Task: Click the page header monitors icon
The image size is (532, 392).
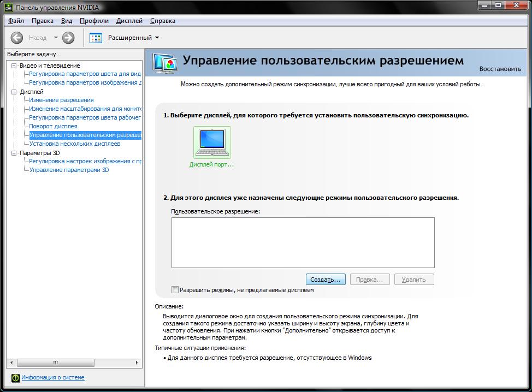Action: click(x=164, y=63)
